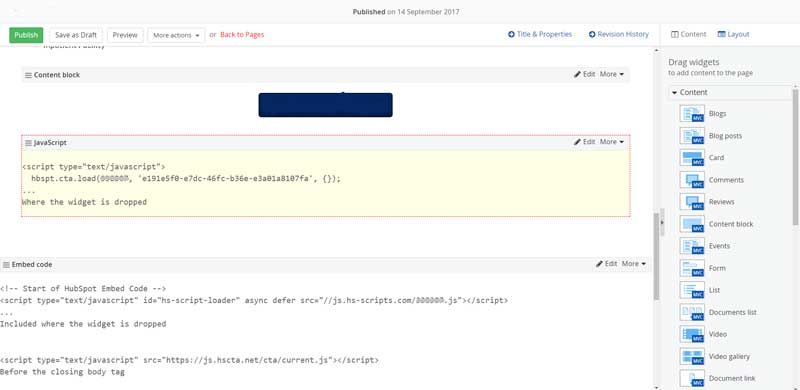Click the page editor vertical scrollbar
This screenshot has width=800, height=390.
pyautogui.click(x=656, y=257)
